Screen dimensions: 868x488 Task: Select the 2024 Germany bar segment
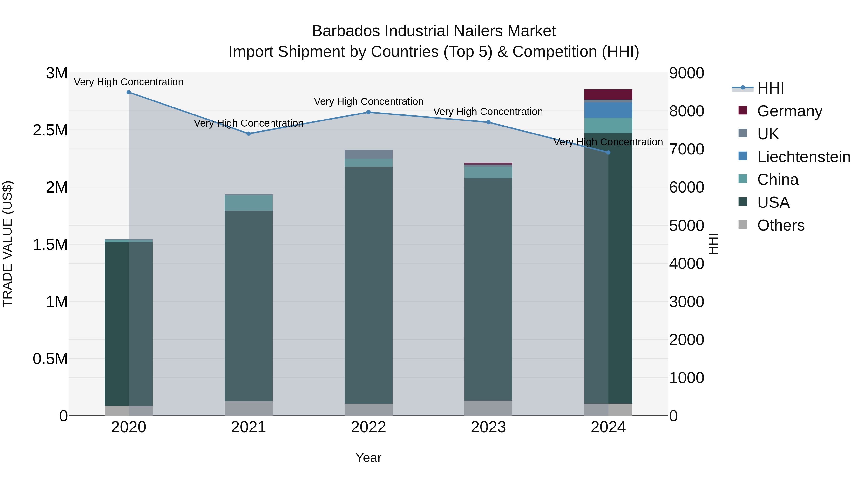coord(608,94)
